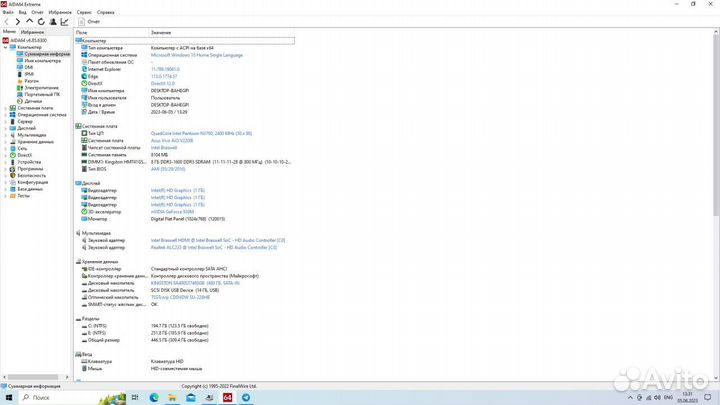
Task: Click the Конфигурация icon in the tree
Action: point(12,182)
